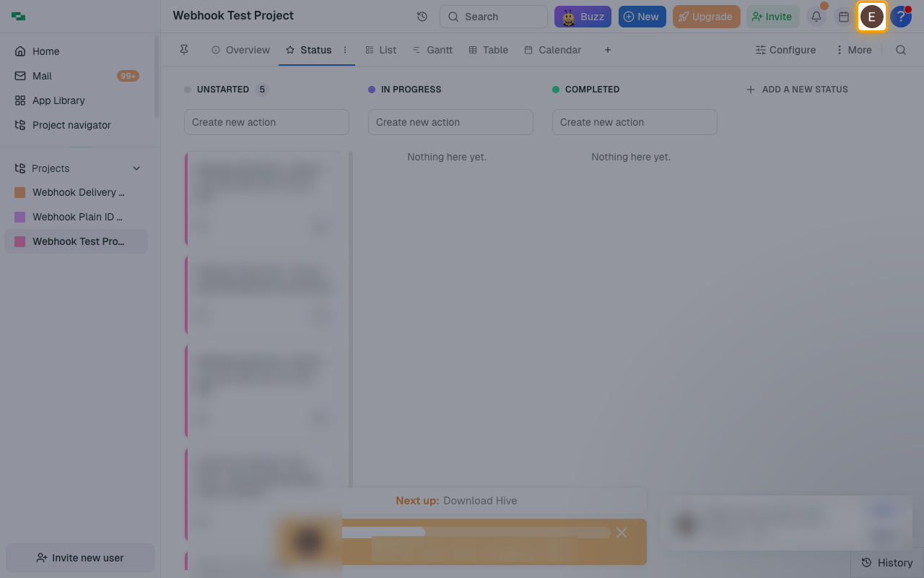The height and width of the screenshot is (578, 924).
Task: Focus the Search field
Action: pyautogui.click(x=494, y=17)
